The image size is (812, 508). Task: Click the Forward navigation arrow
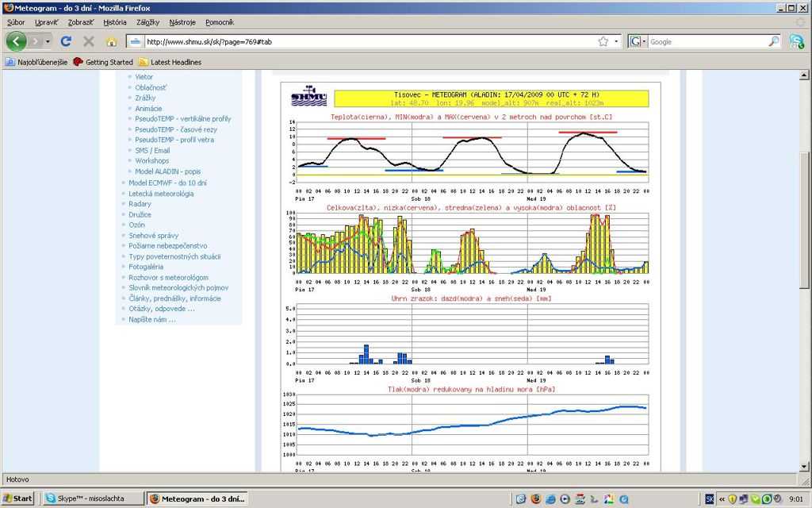click(35, 41)
